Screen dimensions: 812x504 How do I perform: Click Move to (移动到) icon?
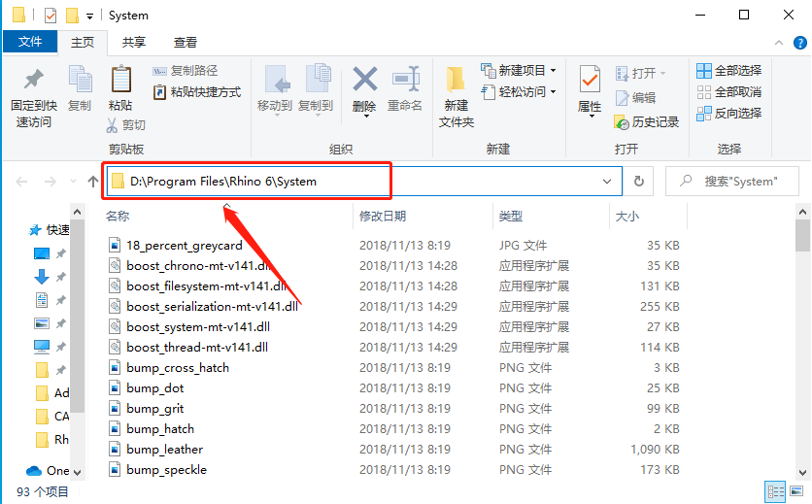[x=276, y=80]
